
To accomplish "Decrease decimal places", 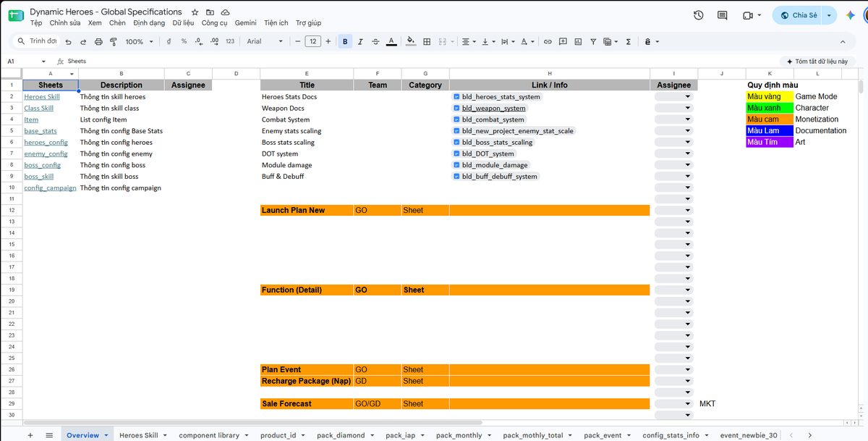I will pyautogui.click(x=198, y=42).
